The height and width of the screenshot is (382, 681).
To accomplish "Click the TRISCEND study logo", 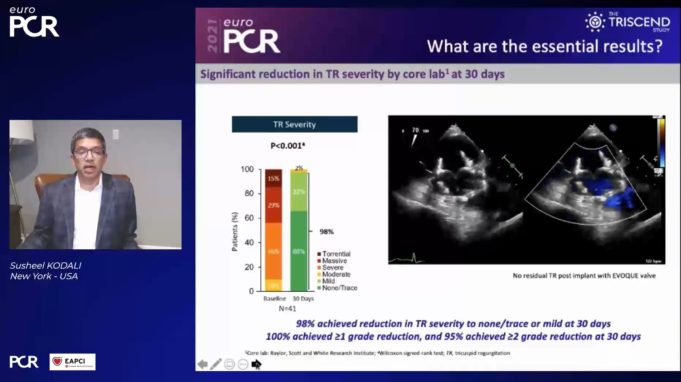I will (628, 22).
